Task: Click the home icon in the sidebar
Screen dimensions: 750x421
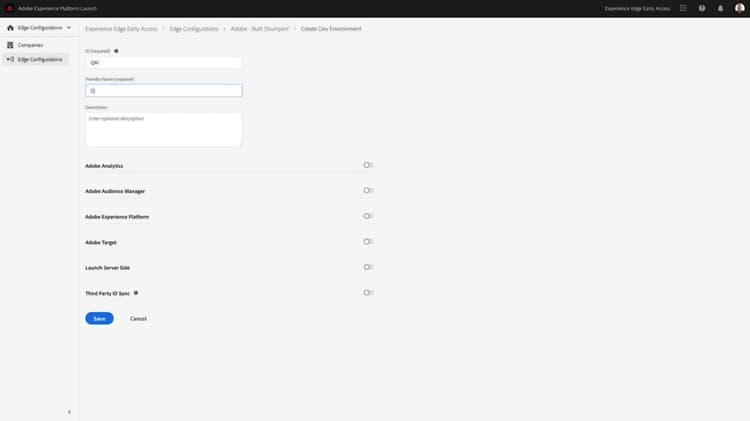Action: pyautogui.click(x=10, y=28)
